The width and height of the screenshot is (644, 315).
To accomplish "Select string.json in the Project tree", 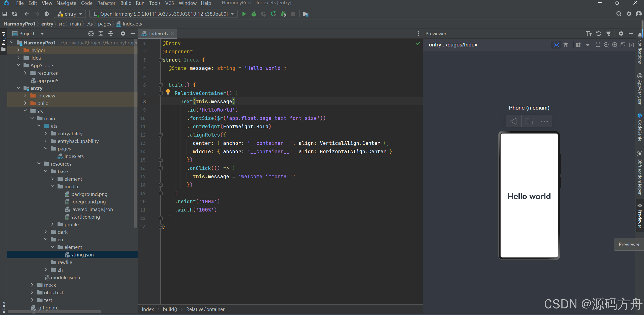I will pyautogui.click(x=82, y=255).
